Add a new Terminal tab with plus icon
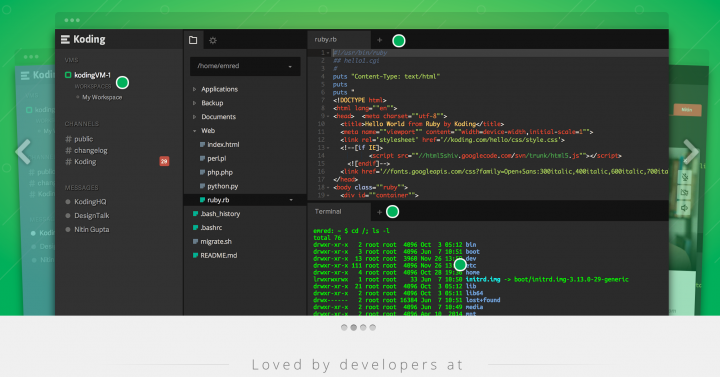This screenshot has width=720, height=377. (x=379, y=212)
